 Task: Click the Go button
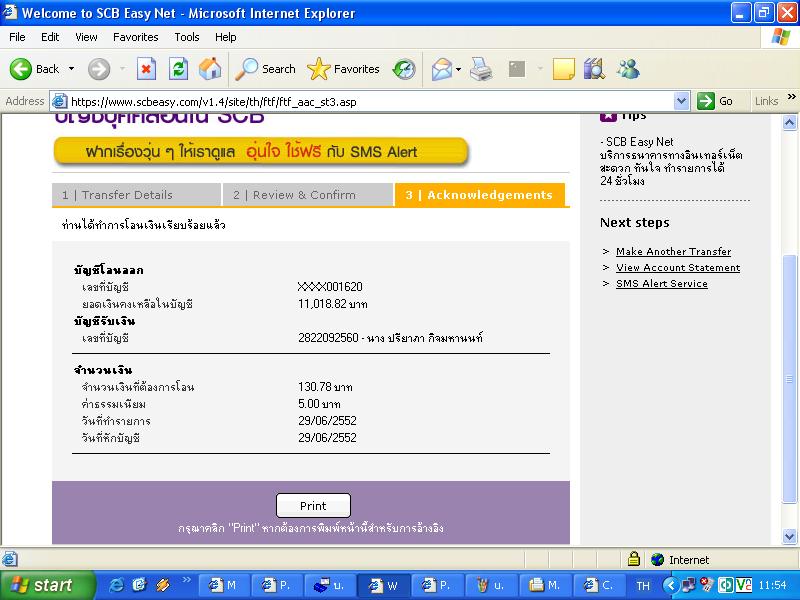(715, 101)
